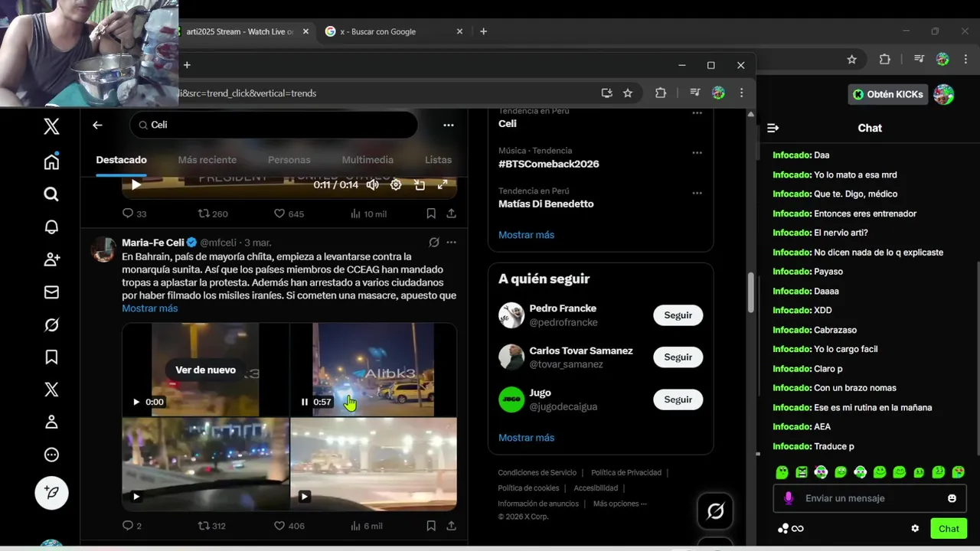Viewport: 980px width, 551px height.
Task: Open María-Fe Celi profile avatar
Action: click(104, 249)
